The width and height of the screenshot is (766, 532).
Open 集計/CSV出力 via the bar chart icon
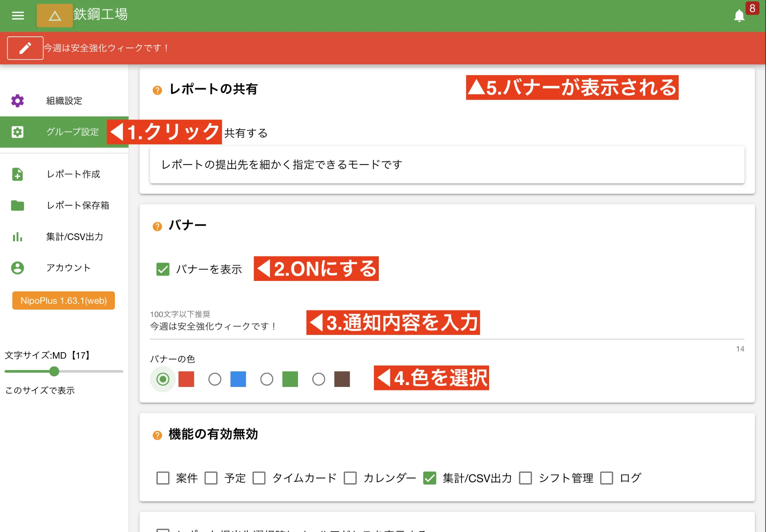pyautogui.click(x=17, y=237)
